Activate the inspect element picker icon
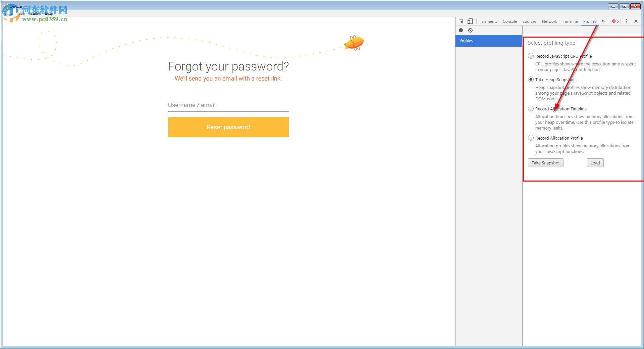Image resolution: width=644 pixels, height=349 pixels. pos(461,21)
